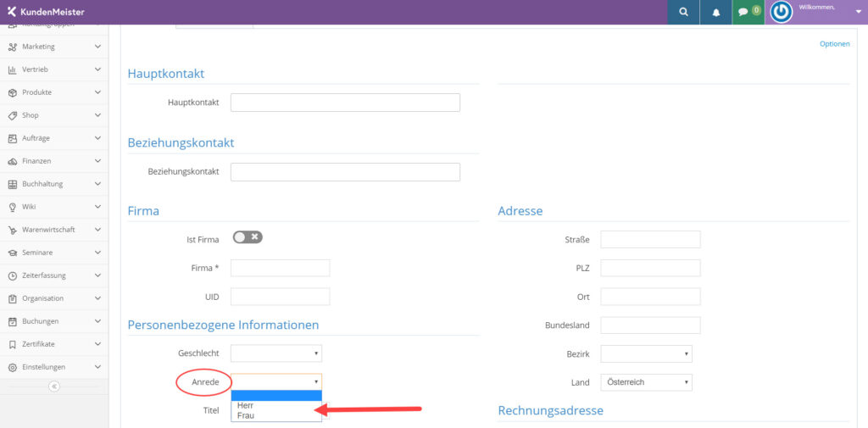Open the Buchungen menu item
The width and height of the screenshot is (868, 428).
pyautogui.click(x=54, y=321)
